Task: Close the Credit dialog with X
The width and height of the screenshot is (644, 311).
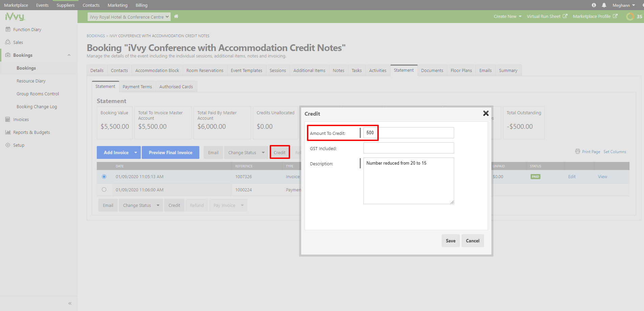Action: point(486,113)
